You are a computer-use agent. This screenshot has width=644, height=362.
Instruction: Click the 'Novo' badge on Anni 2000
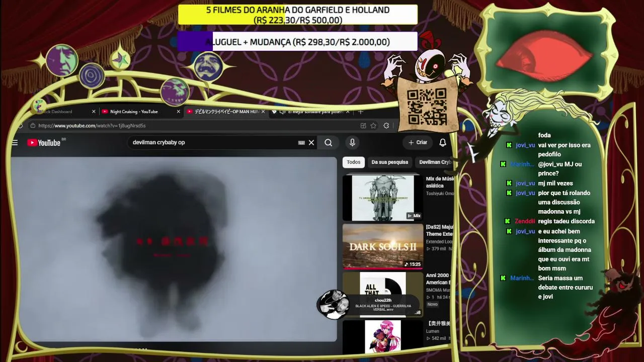(433, 304)
